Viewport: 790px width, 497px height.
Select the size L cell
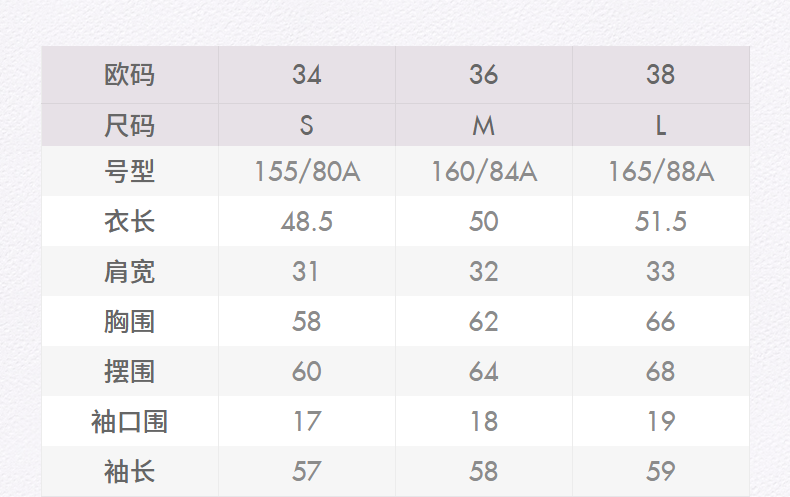pyautogui.click(x=661, y=126)
